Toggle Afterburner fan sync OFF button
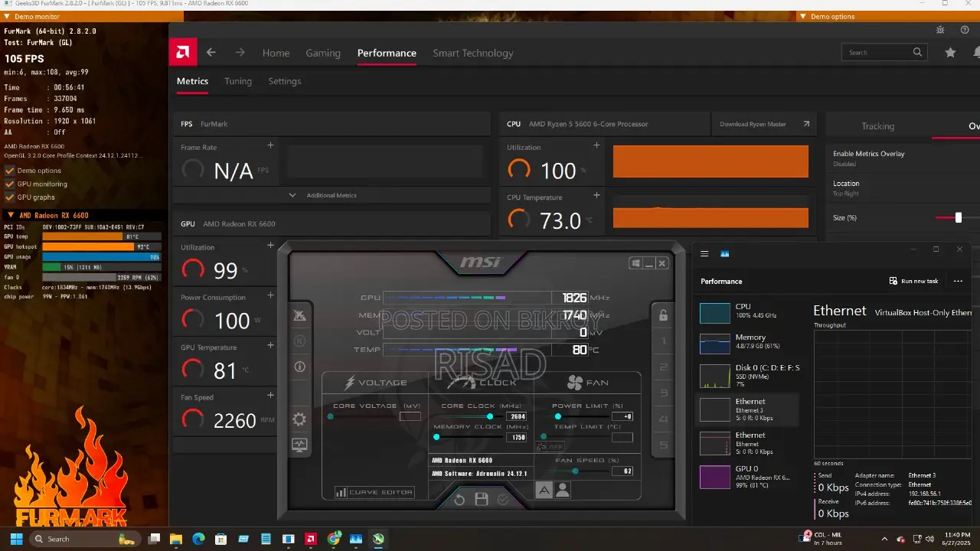The image size is (980, 551). [551, 446]
